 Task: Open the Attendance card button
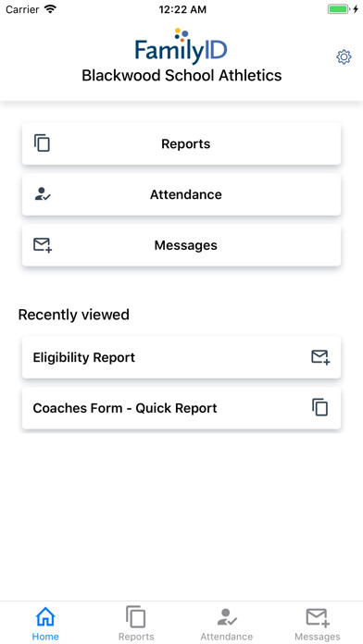point(181,194)
